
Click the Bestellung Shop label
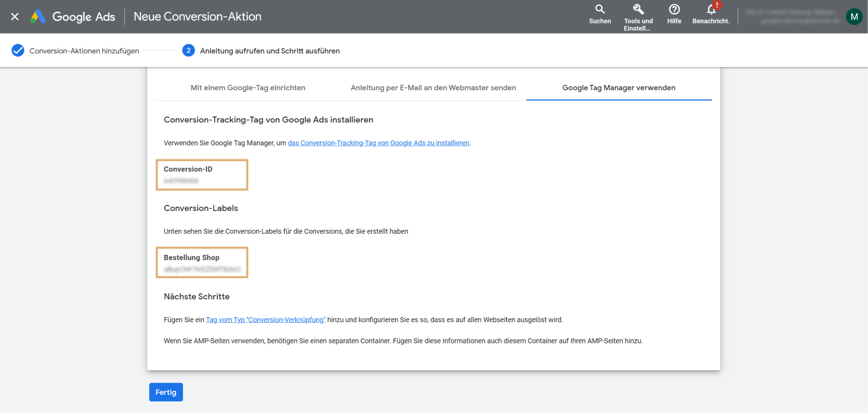(x=191, y=257)
